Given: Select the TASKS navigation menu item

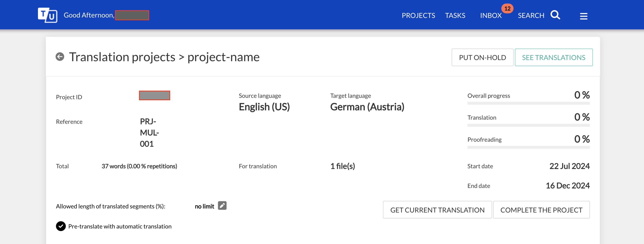Looking at the screenshot, I should (x=455, y=15).
